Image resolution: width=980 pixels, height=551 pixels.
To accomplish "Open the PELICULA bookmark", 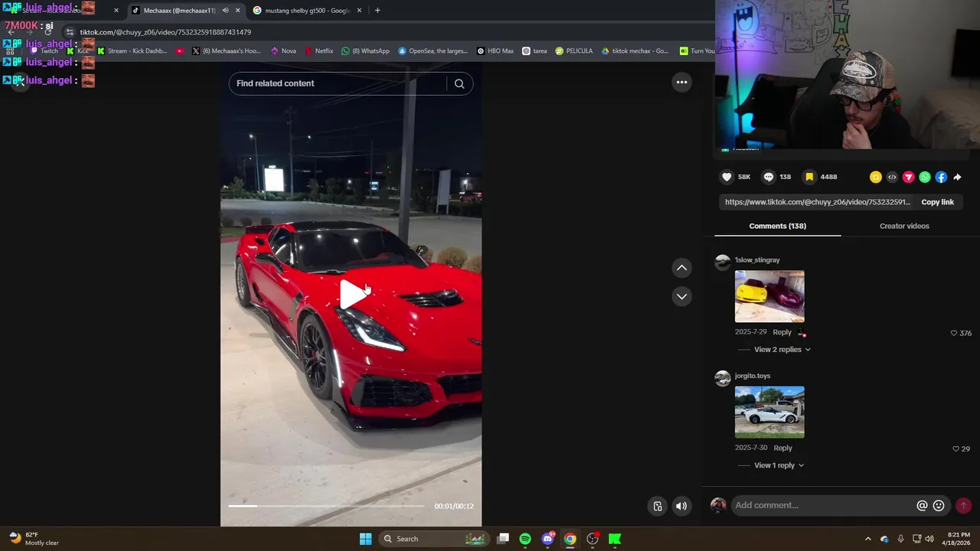I will pos(574,51).
